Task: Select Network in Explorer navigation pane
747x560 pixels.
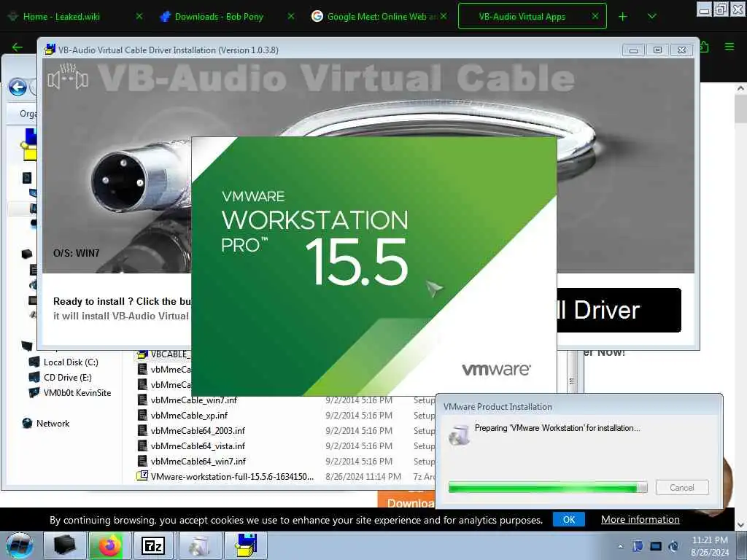Action: point(53,424)
